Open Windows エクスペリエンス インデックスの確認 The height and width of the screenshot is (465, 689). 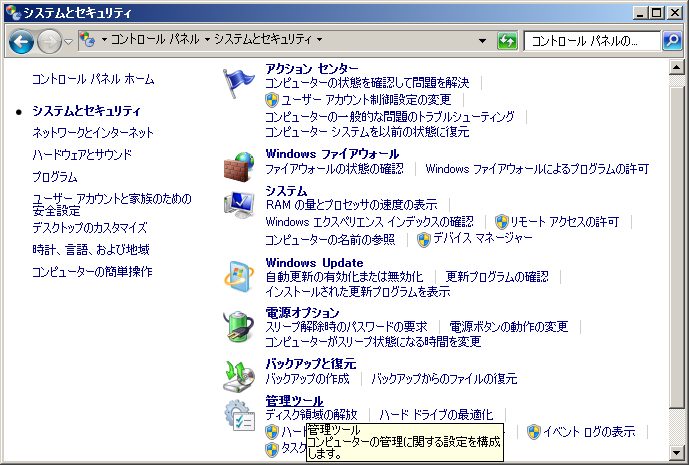coord(370,222)
